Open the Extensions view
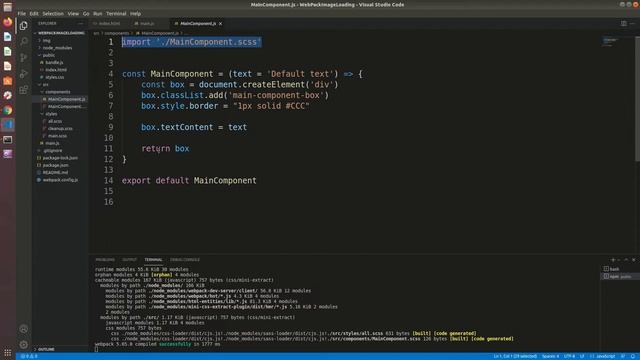The width and height of the screenshot is (640, 360). (24, 89)
